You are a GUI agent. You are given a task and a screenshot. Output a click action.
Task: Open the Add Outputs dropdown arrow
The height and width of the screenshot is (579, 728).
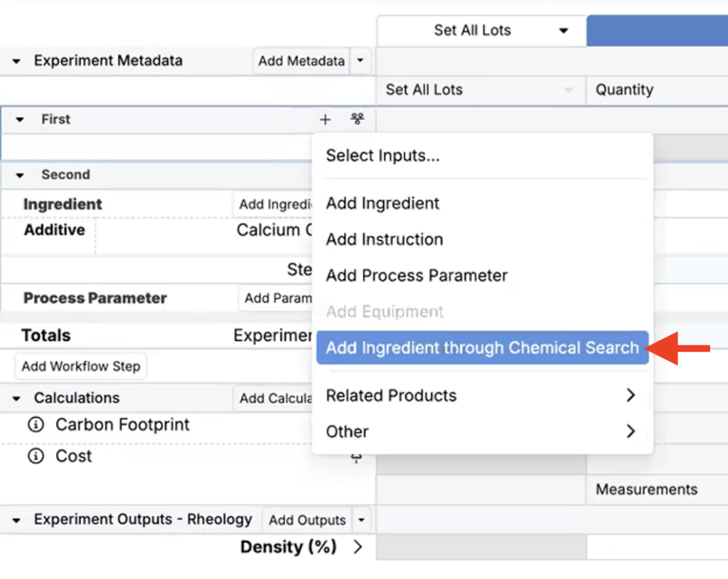(x=361, y=520)
